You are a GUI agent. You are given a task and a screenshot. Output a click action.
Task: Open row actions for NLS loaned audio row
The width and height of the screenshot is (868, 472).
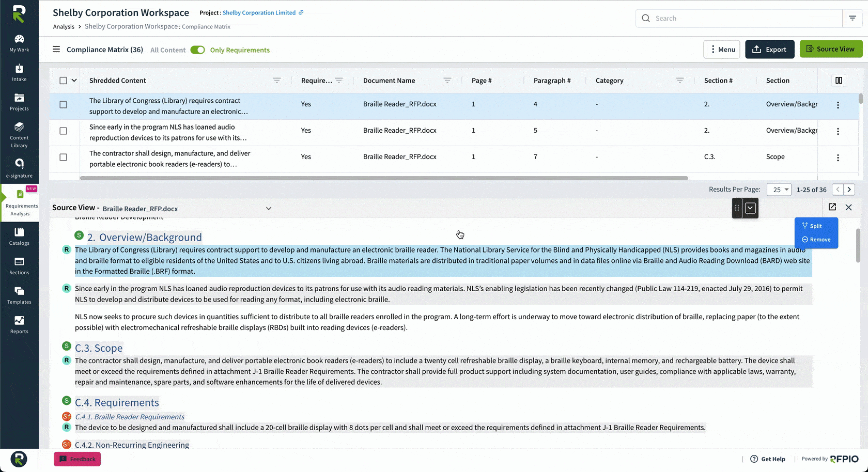point(838,131)
